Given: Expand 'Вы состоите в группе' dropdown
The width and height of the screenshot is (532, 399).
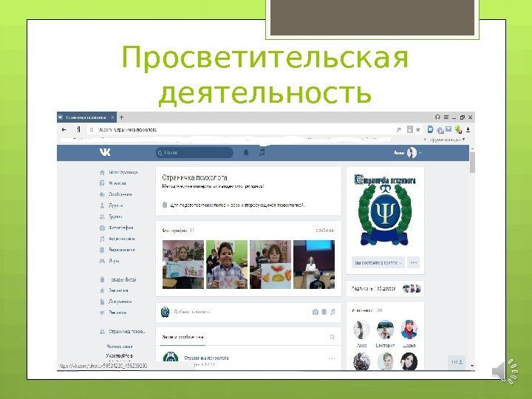Looking at the screenshot, I should (x=378, y=262).
